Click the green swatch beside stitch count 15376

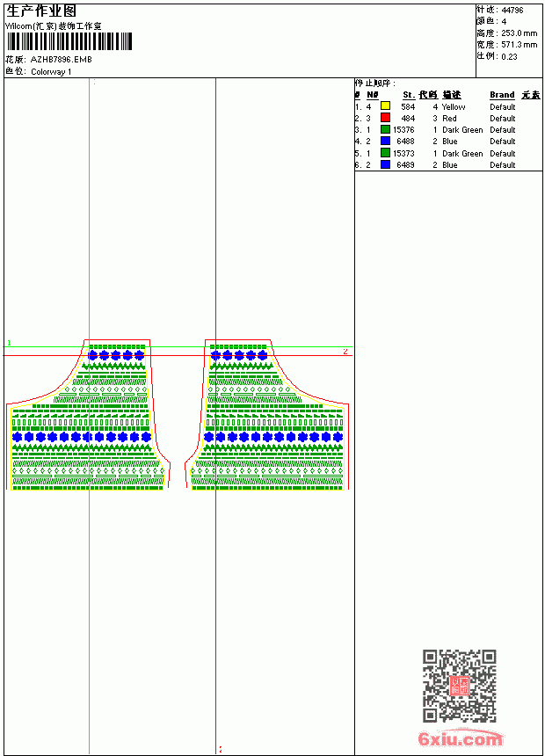tap(385, 129)
